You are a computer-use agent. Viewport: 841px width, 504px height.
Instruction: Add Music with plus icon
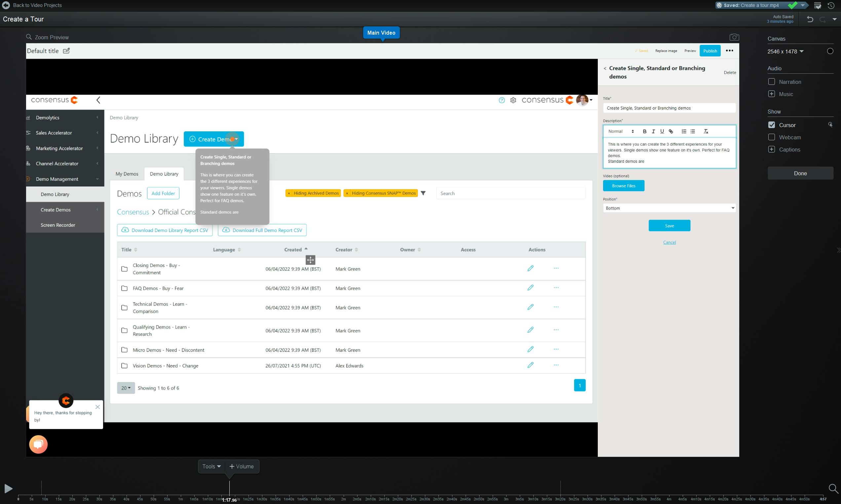[x=771, y=94]
